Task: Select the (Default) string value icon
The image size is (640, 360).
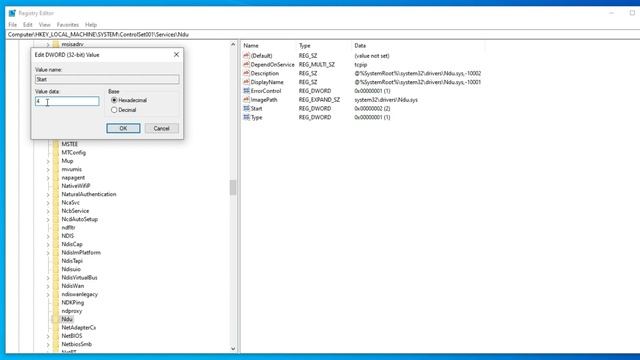Action: coord(246,56)
